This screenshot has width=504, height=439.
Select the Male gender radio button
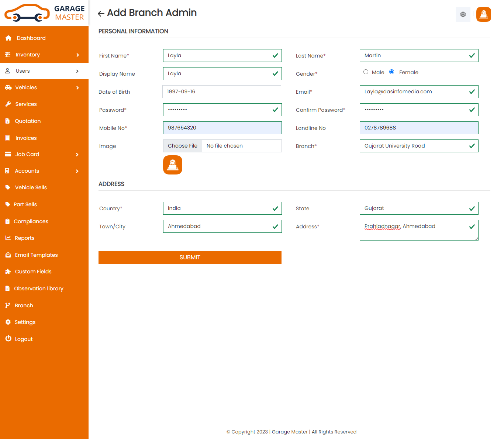(x=366, y=72)
